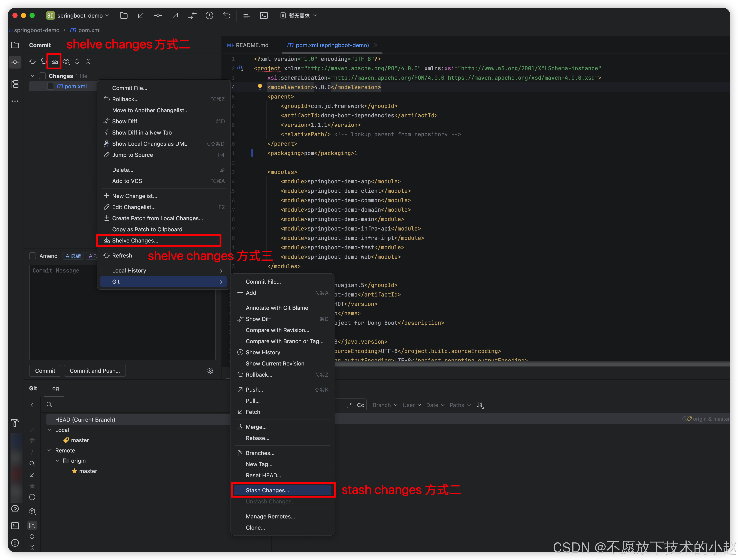The width and height of the screenshot is (738, 560).
Task: Click the Git panel fetch icon
Action: point(32,475)
